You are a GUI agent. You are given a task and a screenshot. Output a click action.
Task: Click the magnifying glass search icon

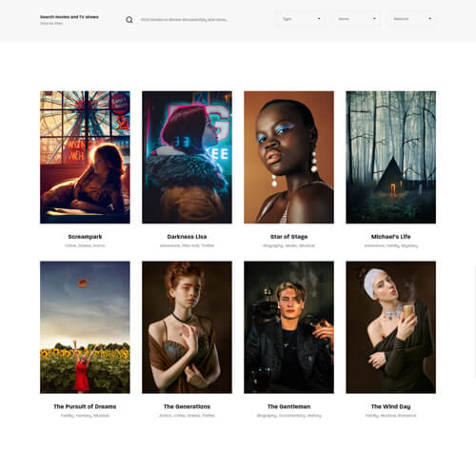(x=129, y=20)
